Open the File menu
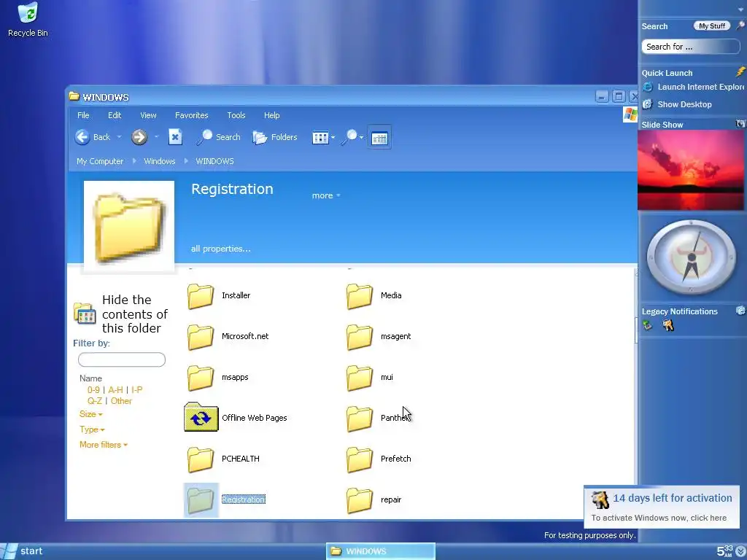The image size is (747, 560). [x=83, y=115]
